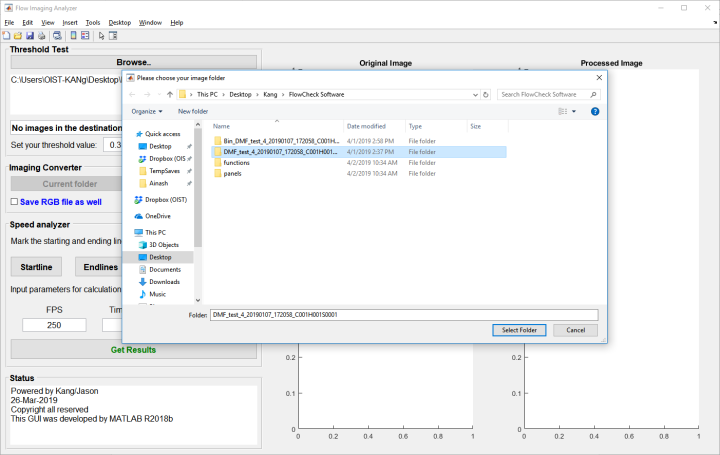Open the Tools menu

pyautogui.click(x=92, y=21)
